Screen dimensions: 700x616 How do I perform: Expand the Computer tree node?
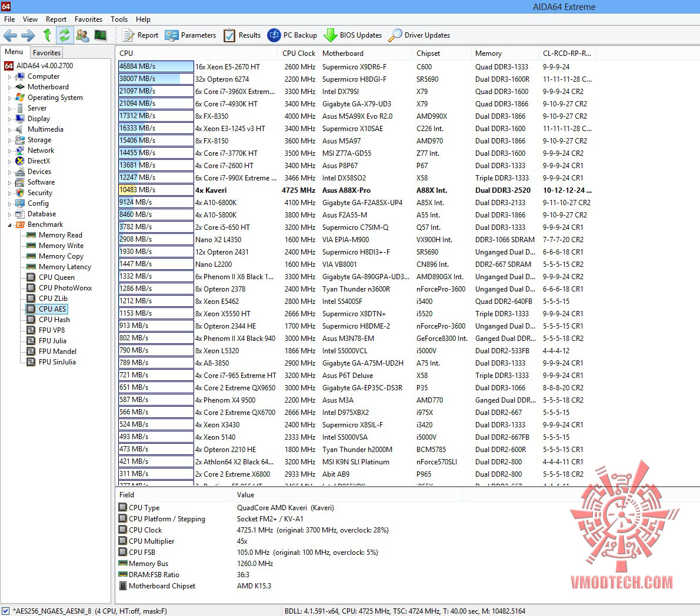point(9,77)
